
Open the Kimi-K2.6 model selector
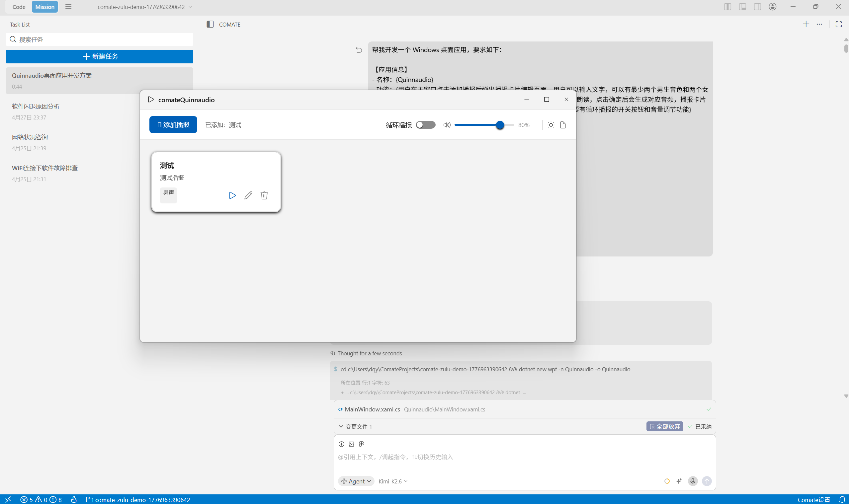392,481
